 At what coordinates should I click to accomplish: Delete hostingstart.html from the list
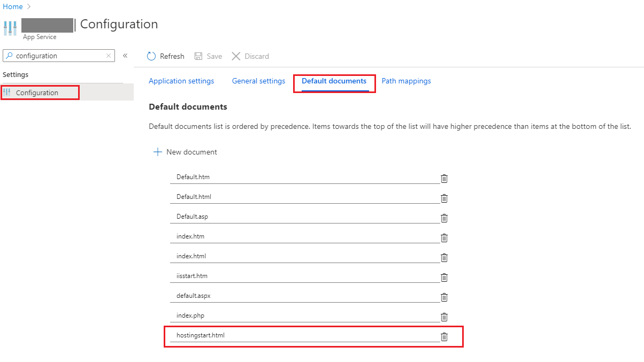click(x=444, y=337)
